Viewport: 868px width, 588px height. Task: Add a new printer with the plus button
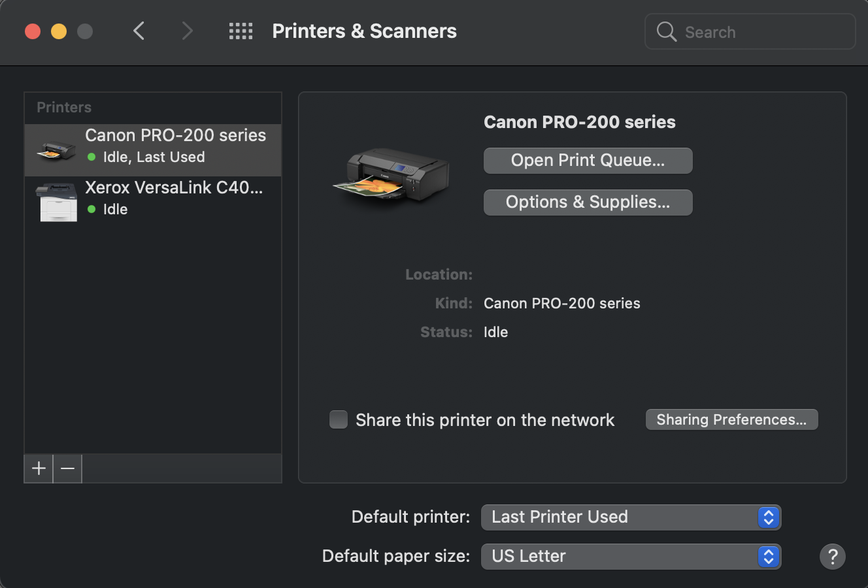[x=38, y=468]
